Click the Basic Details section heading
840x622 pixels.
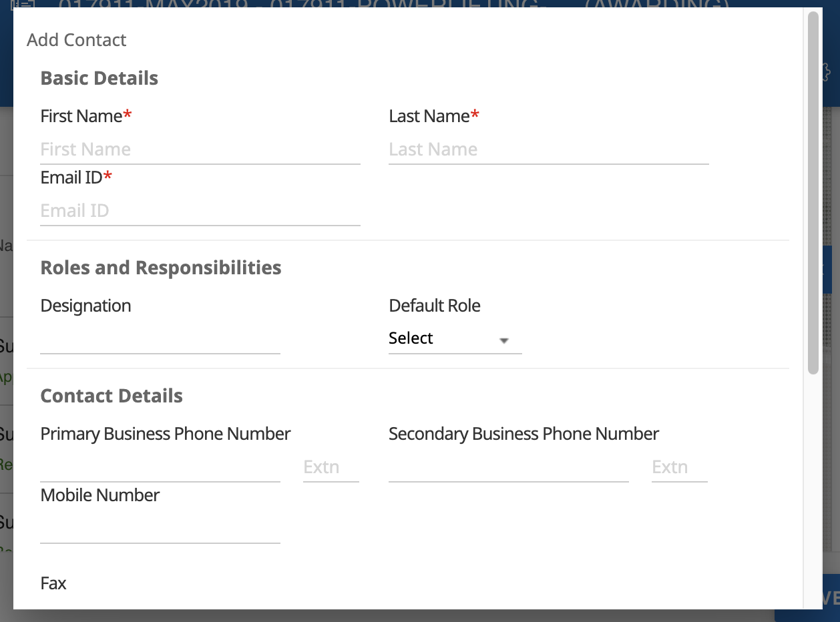[99, 78]
